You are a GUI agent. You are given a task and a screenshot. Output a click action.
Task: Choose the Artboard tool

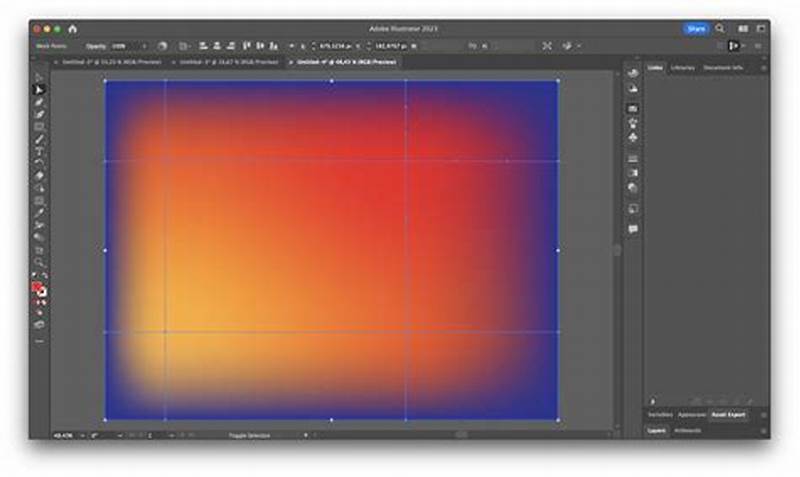coord(39,250)
